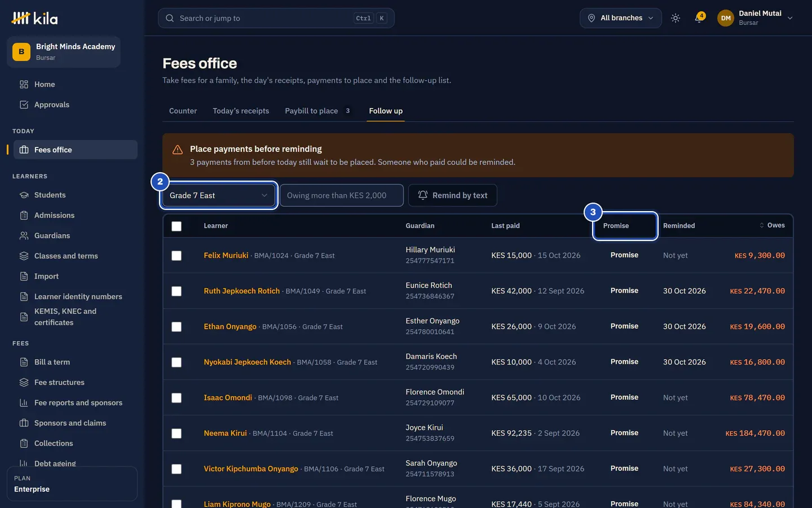Open Neema Kirui's learner profile link
The height and width of the screenshot is (508, 812).
[x=226, y=433]
